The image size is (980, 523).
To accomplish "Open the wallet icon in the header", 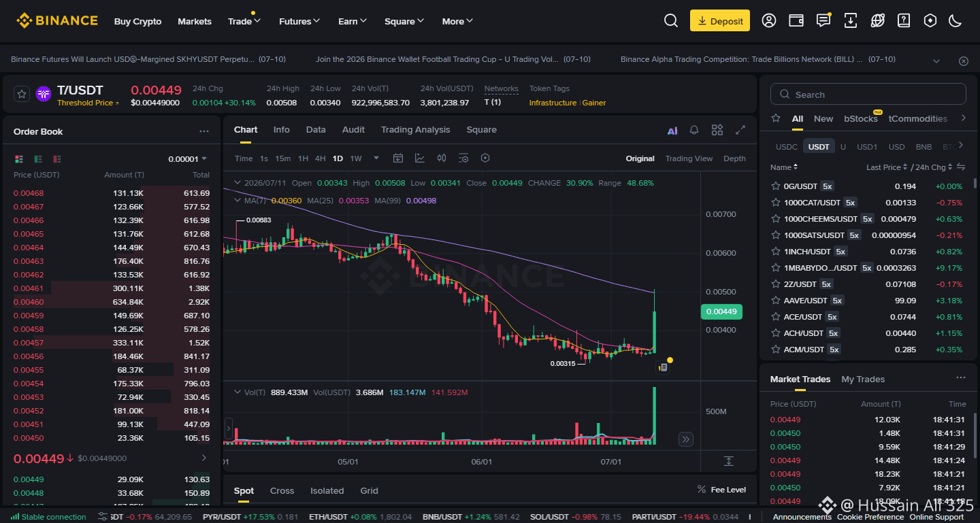I will click(796, 20).
